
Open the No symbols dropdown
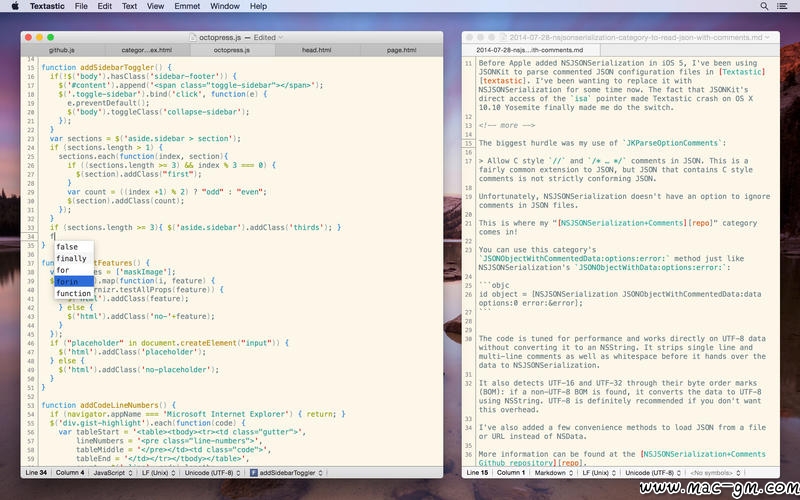715,473
